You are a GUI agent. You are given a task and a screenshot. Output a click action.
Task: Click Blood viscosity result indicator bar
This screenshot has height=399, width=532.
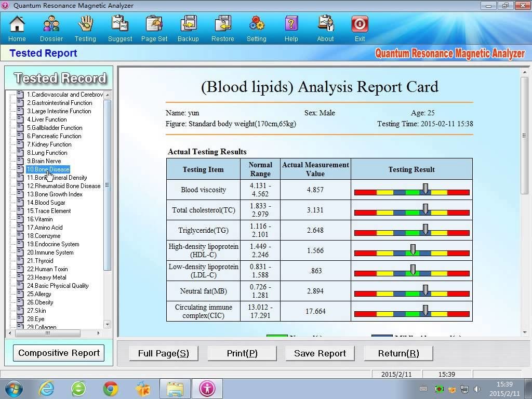(x=411, y=190)
